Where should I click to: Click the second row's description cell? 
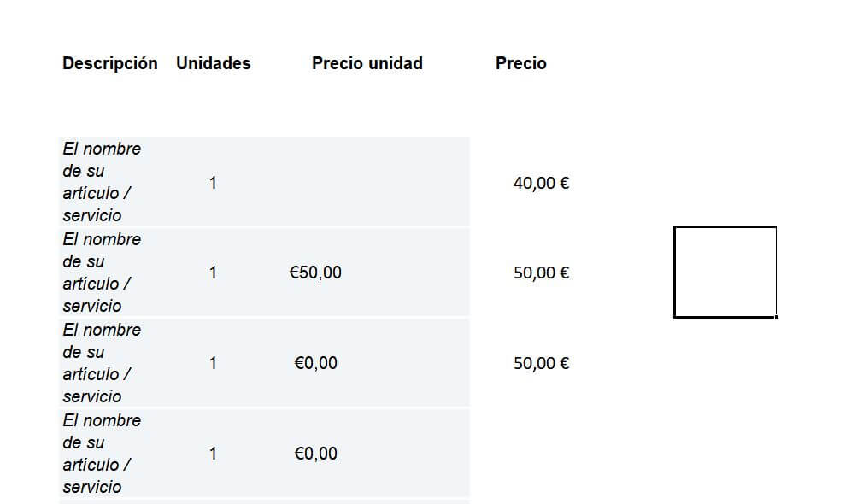tap(102, 273)
